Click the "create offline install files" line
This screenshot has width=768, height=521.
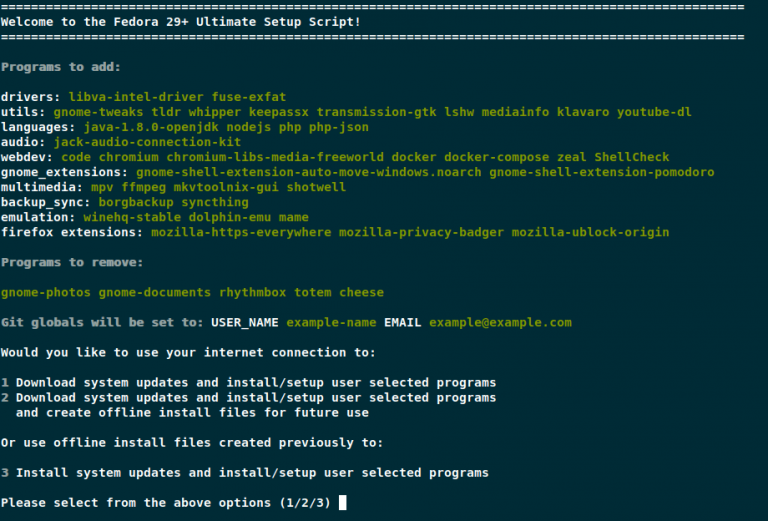(192, 412)
